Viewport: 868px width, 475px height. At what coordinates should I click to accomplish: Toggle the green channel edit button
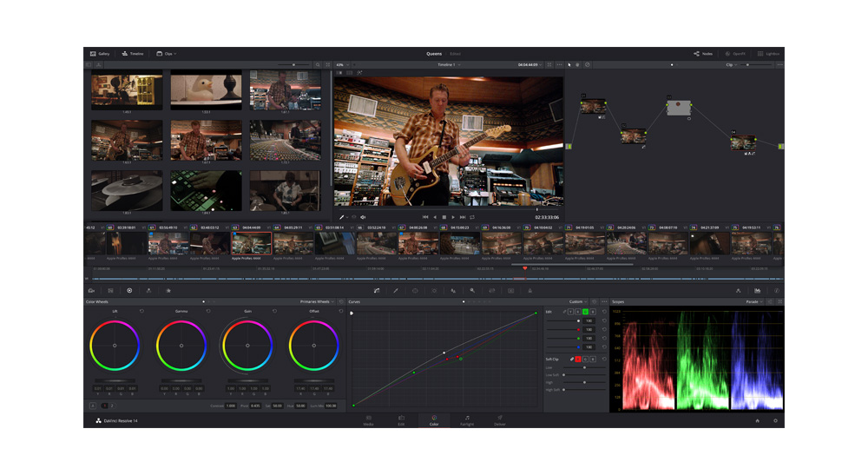tap(585, 311)
